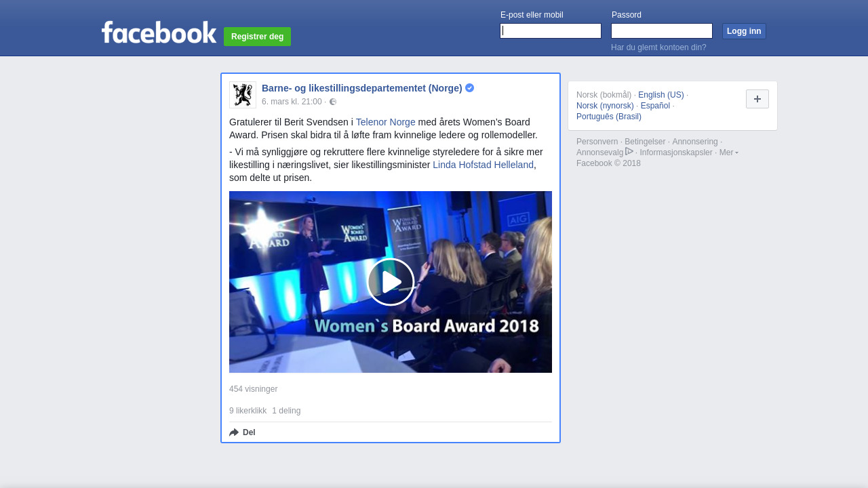Focus the E-post eller mobil field

(551, 31)
